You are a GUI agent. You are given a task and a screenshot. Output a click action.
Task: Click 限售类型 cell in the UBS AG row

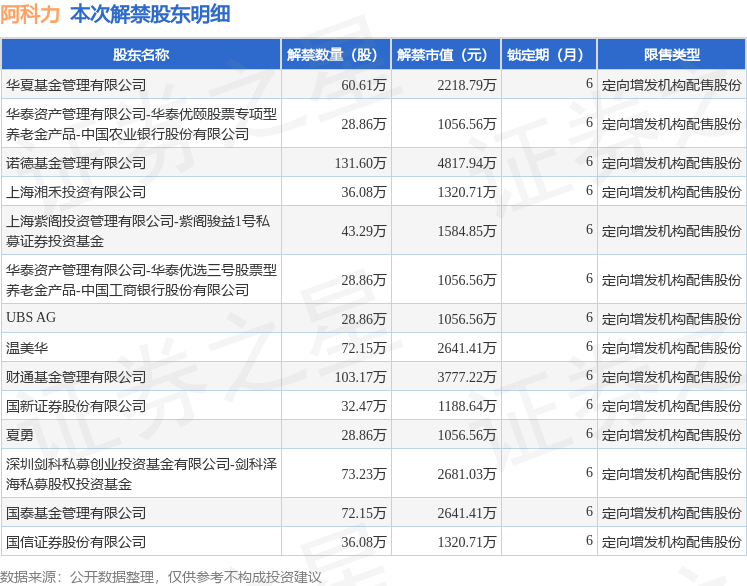coord(671,319)
